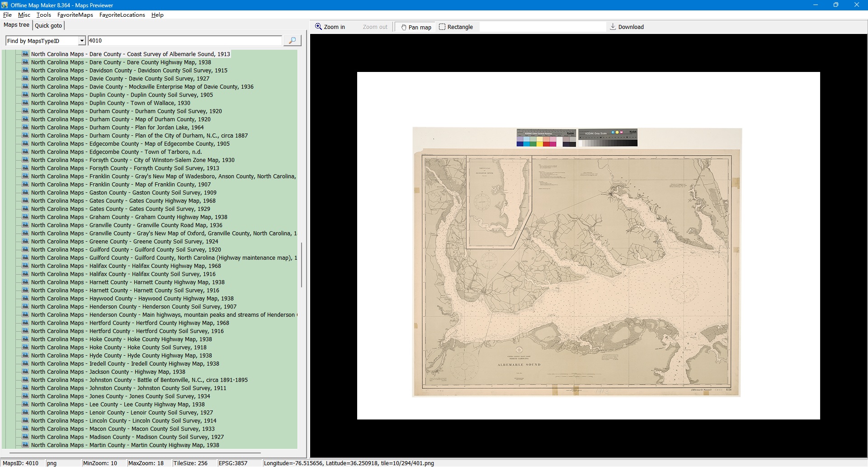The width and height of the screenshot is (868, 467).
Task: Open the FavoriteMaps menu
Action: (x=75, y=15)
